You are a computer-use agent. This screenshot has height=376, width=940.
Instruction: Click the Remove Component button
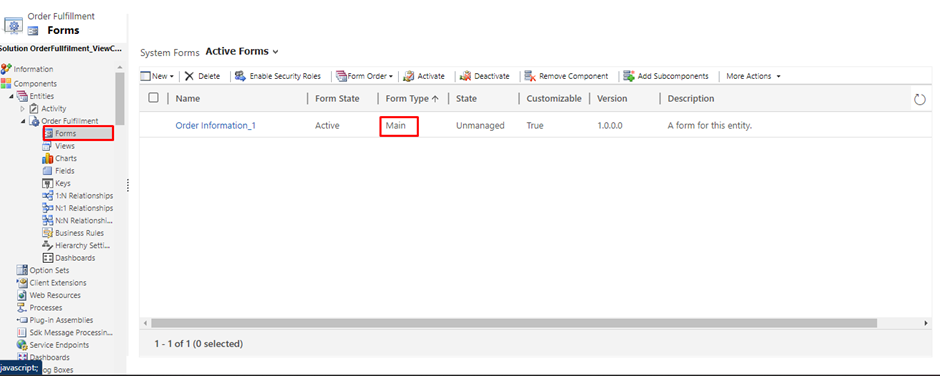click(x=567, y=76)
